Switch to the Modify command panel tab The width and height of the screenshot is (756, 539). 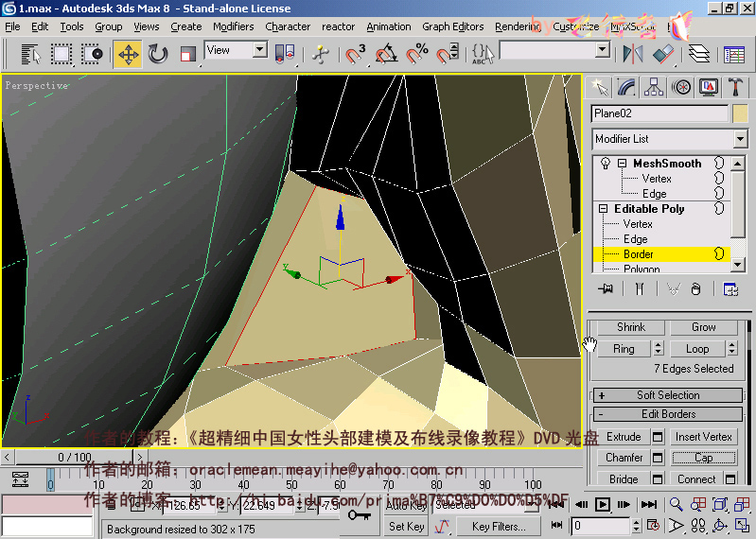click(x=626, y=88)
